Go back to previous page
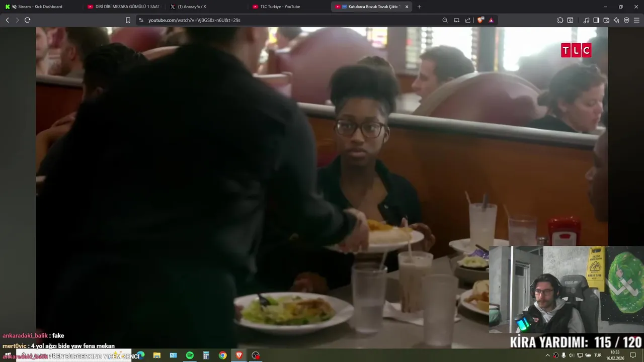The image size is (644, 362). pyautogui.click(x=7, y=20)
